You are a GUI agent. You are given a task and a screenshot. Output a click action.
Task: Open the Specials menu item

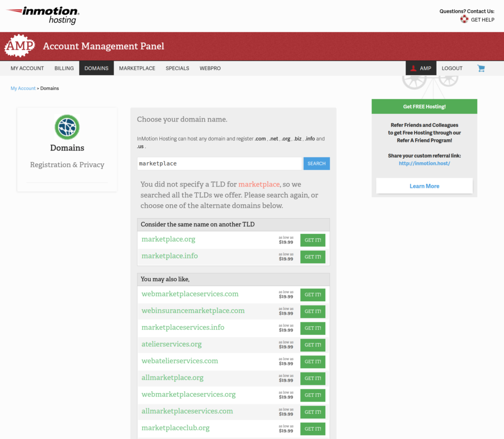177,68
